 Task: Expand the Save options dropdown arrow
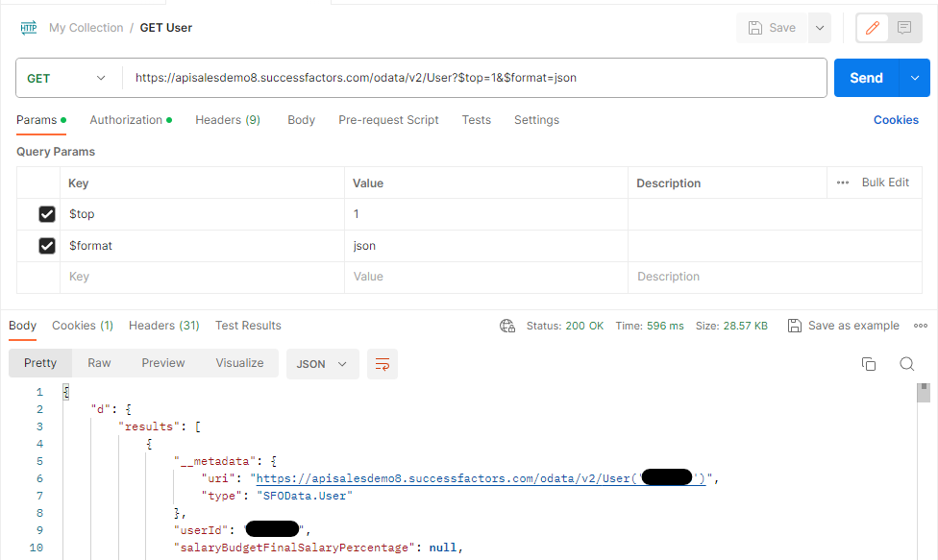[820, 28]
